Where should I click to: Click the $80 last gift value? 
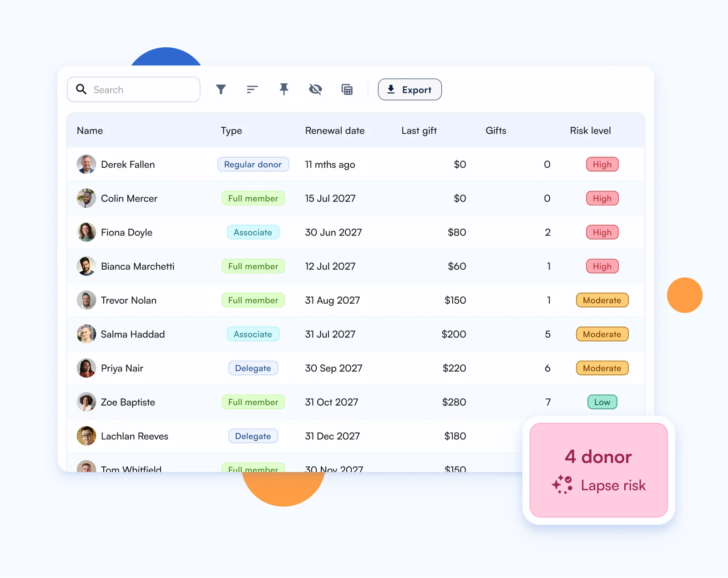pos(457,232)
